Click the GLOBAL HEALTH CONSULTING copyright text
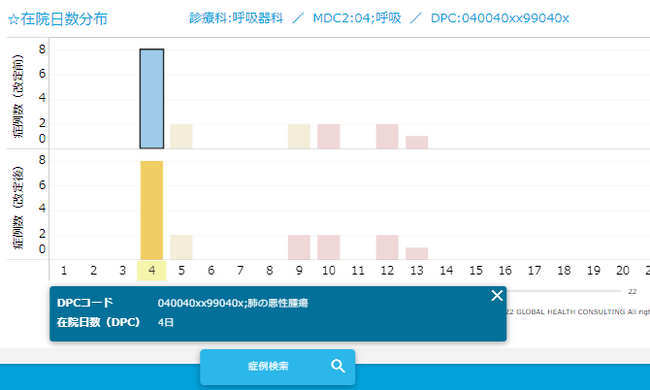650x390 pixels. pos(578,312)
